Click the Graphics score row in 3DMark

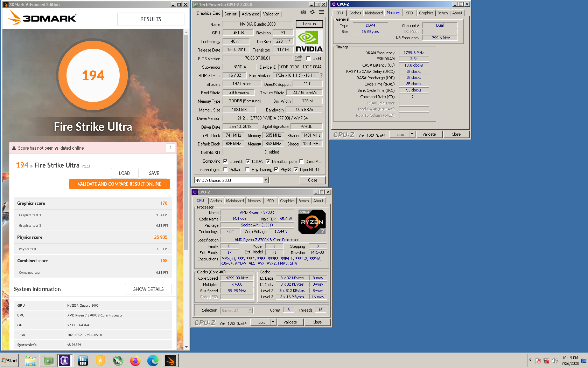click(x=93, y=203)
